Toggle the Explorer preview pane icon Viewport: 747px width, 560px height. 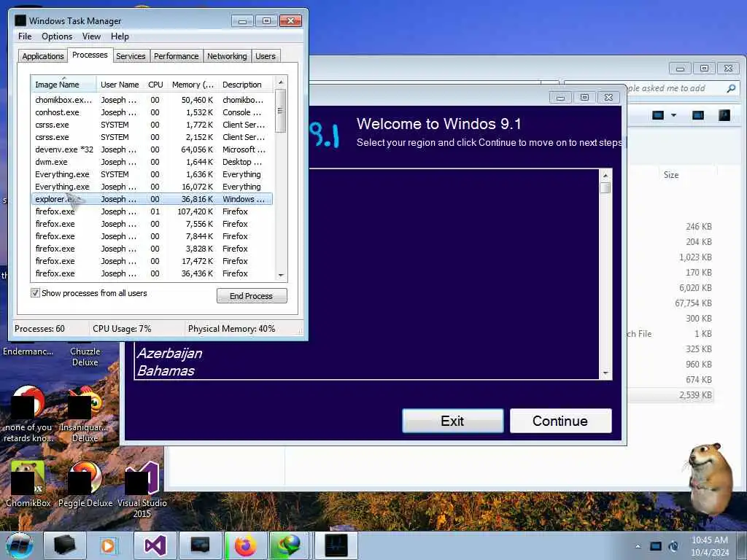(698, 114)
